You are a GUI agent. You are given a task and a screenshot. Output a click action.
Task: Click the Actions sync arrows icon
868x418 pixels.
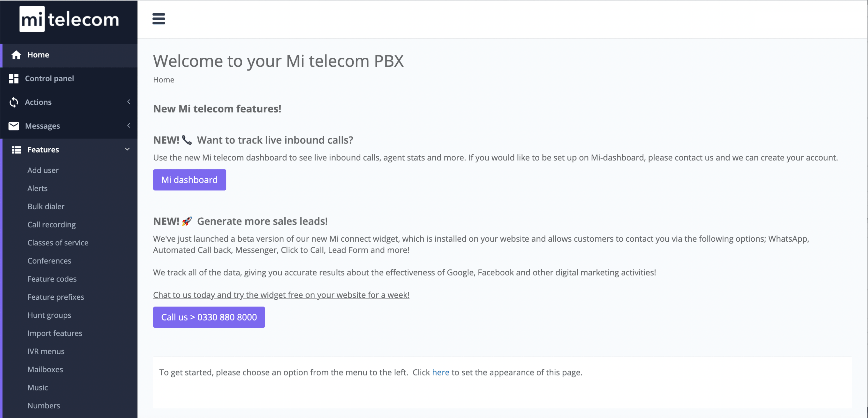[x=14, y=102]
